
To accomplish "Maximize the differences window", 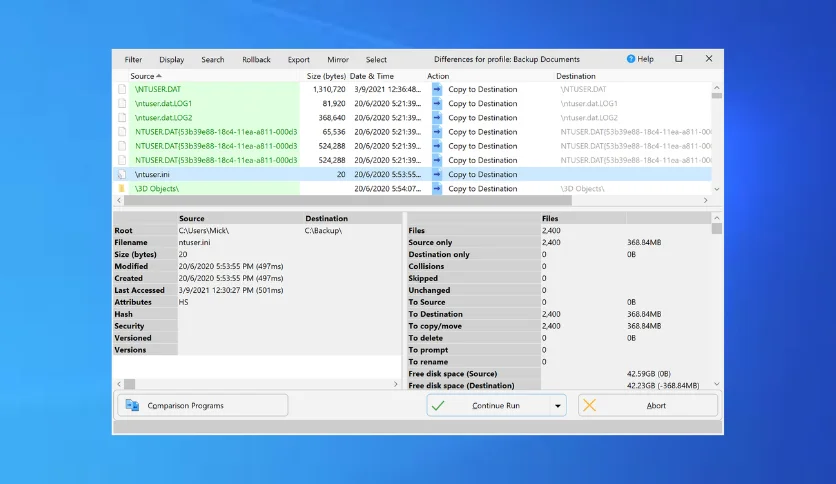I will click(x=679, y=59).
